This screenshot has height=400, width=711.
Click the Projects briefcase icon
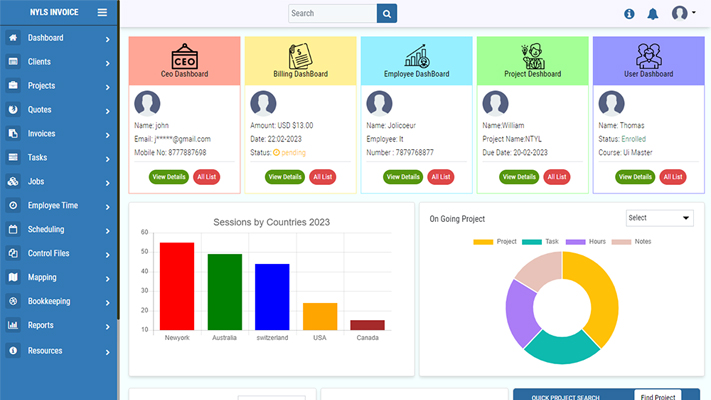[x=13, y=85]
